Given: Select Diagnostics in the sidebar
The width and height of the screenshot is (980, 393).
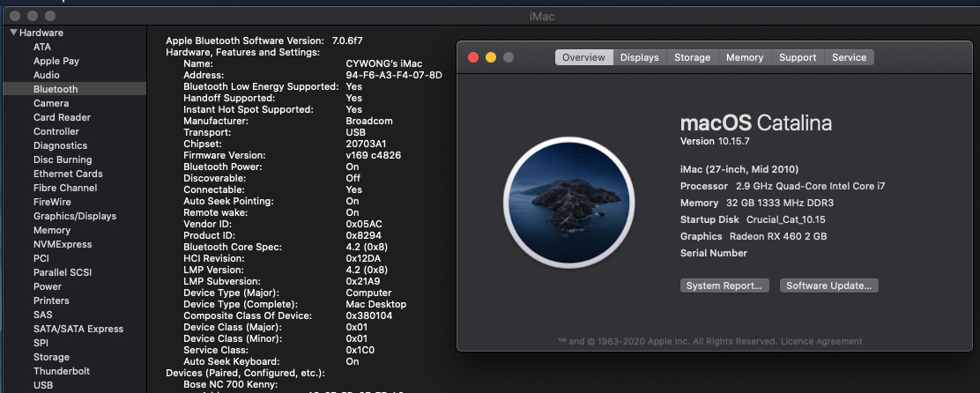Looking at the screenshot, I should click(x=61, y=145).
